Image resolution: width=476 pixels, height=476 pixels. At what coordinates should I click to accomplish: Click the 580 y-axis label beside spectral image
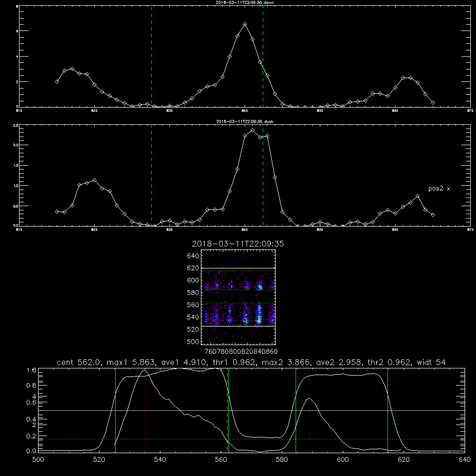point(193,293)
